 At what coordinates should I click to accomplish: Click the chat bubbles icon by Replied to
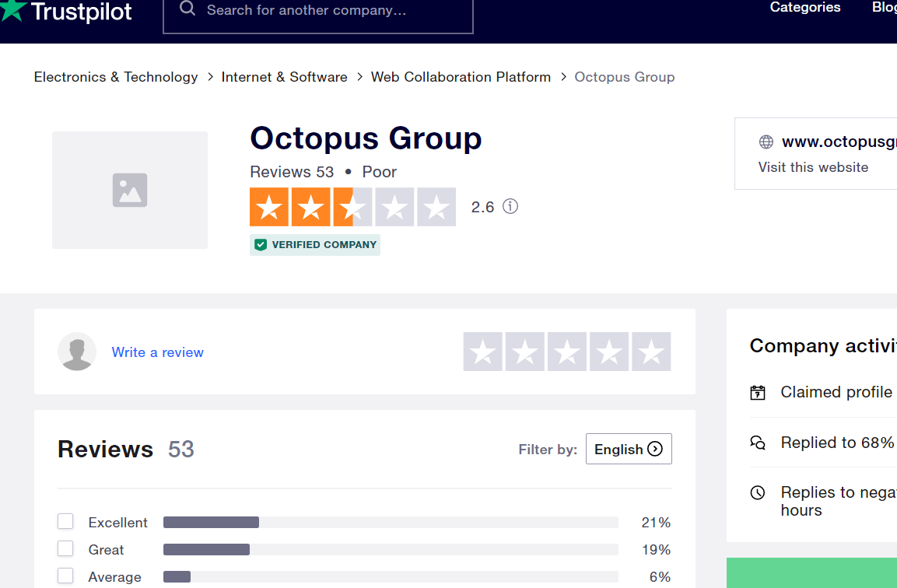coord(758,443)
